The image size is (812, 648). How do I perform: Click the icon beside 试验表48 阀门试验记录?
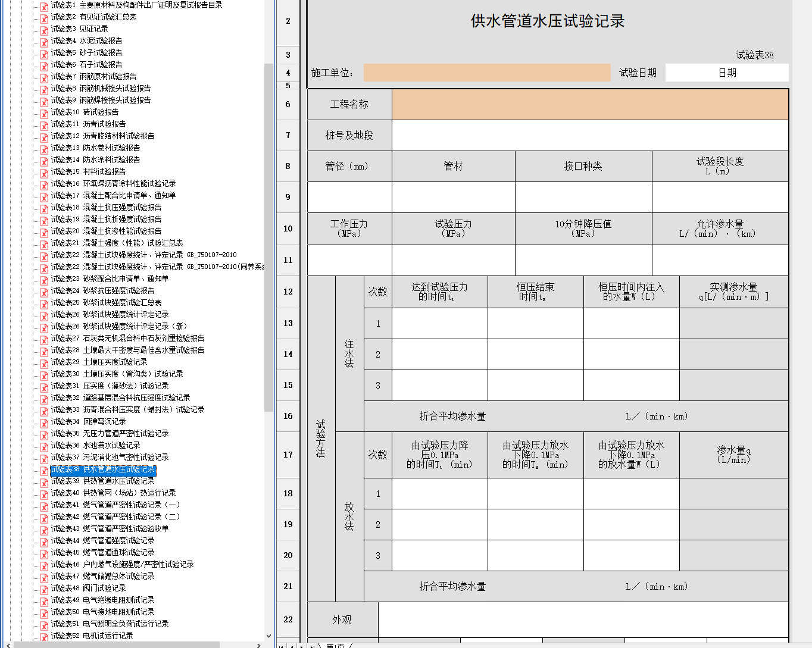pyautogui.click(x=44, y=589)
